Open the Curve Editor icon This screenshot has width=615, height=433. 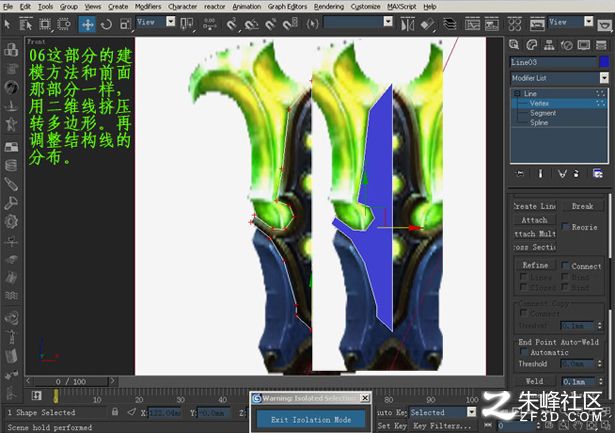click(x=472, y=24)
